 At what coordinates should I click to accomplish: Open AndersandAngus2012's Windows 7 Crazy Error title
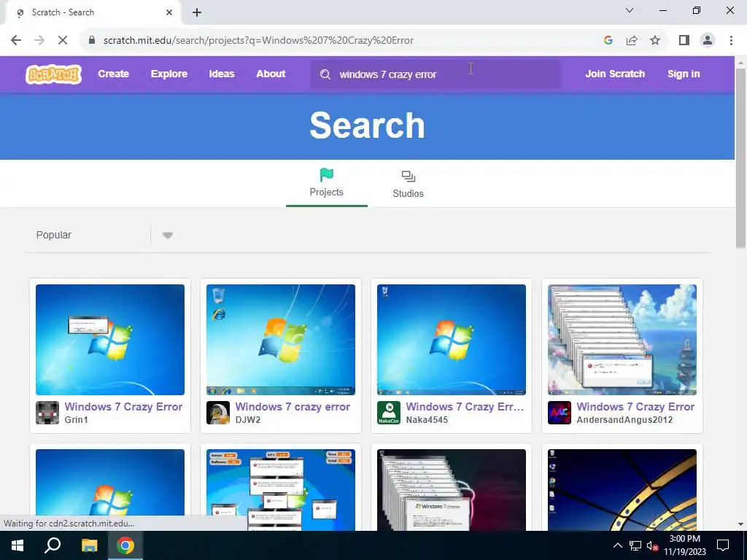coord(635,407)
